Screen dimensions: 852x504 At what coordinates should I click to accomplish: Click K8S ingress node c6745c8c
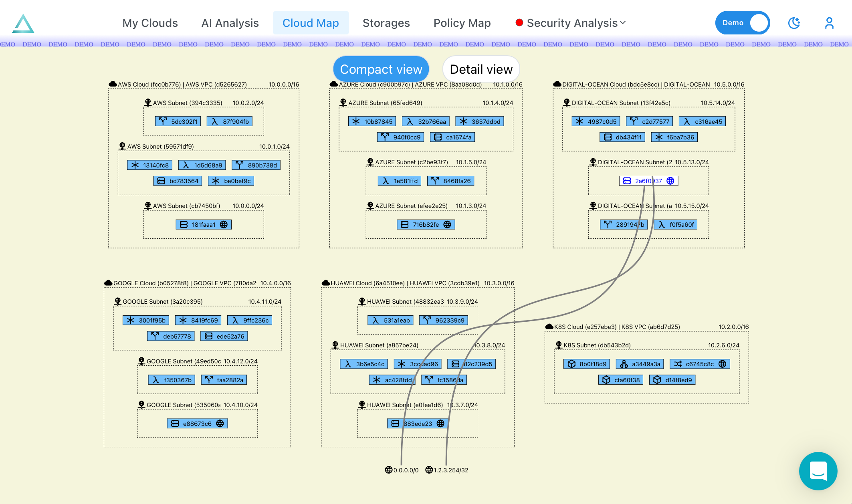(x=700, y=364)
